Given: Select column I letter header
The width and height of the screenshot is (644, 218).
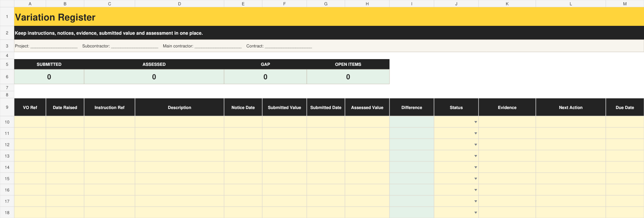Looking at the screenshot, I should click(x=412, y=4).
